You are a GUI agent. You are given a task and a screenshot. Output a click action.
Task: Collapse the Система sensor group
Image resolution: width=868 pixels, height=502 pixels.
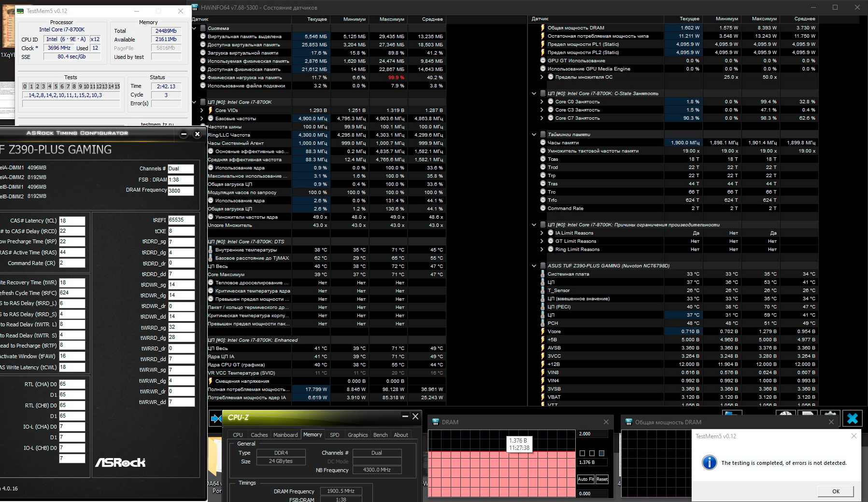[x=195, y=28]
